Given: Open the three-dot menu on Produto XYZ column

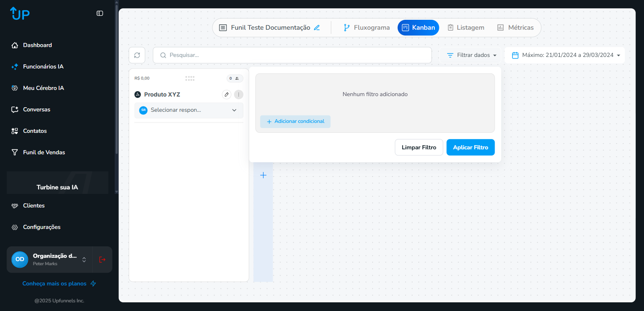Looking at the screenshot, I should (x=238, y=94).
